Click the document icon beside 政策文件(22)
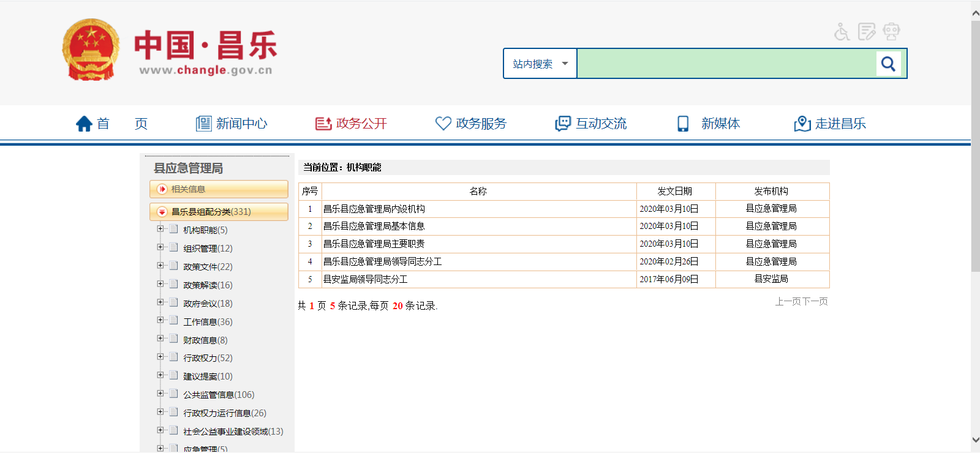Image resolution: width=980 pixels, height=453 pixels. coord(174,266)
